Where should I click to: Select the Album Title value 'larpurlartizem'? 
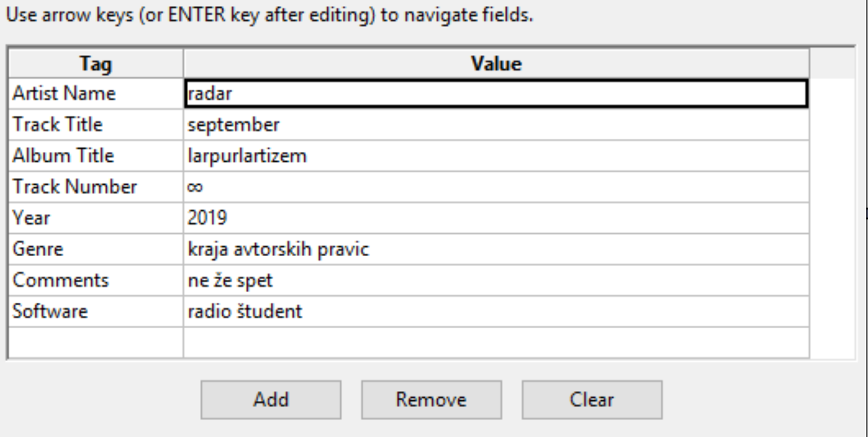tap(496, 155)
